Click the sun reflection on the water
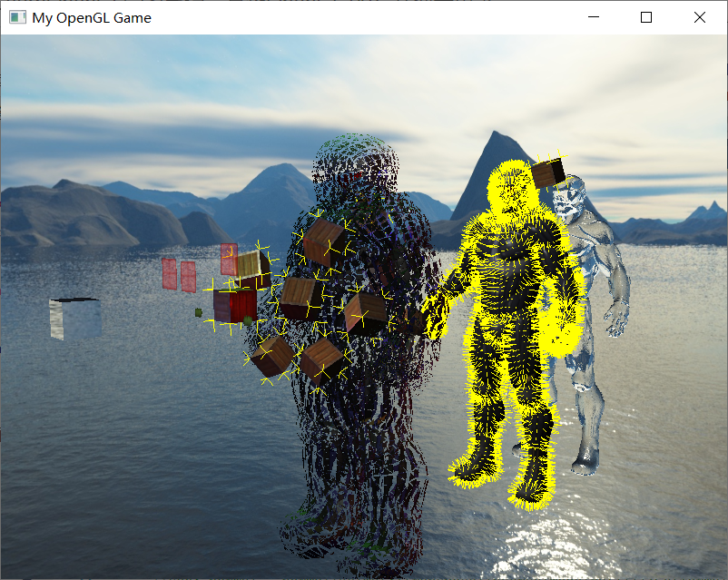This screenshot has width=728, height=580. pos(545,545)
